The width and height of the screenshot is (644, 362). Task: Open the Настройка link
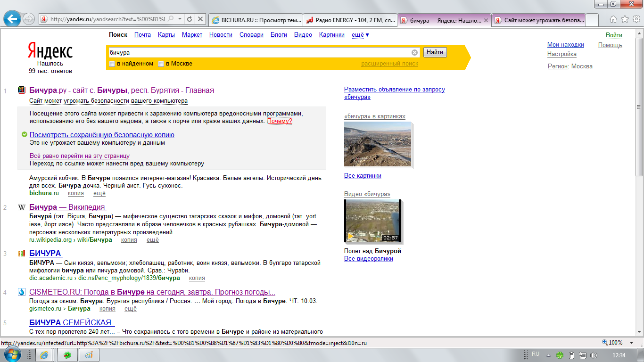(x=562, y=54)
